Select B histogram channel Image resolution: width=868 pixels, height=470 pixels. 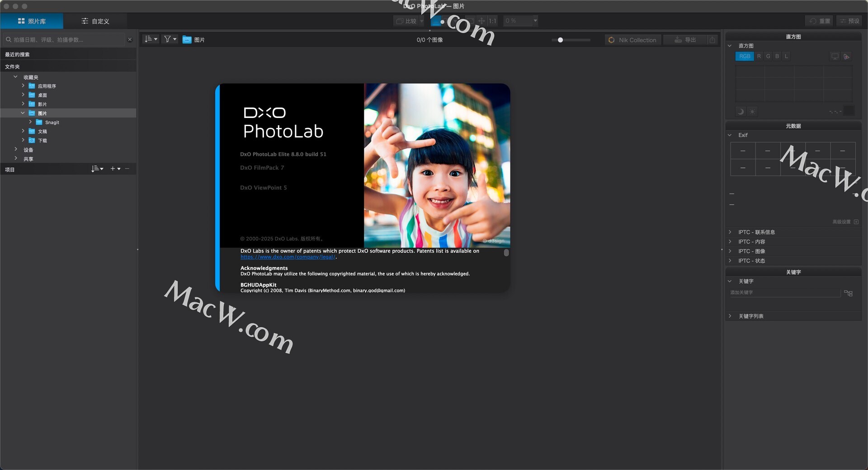(x=777, y=56)
